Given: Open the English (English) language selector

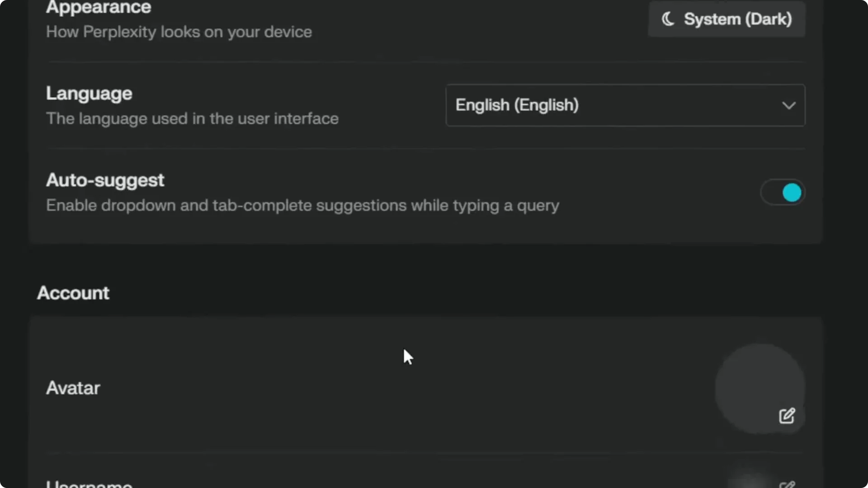Looking at the screenshot, I should (x=625, y=105).
